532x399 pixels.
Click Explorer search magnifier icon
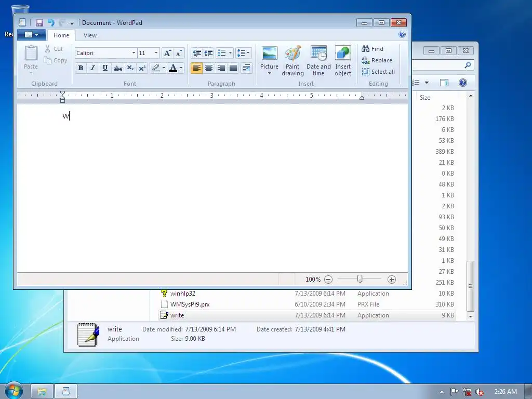(468, 65)
